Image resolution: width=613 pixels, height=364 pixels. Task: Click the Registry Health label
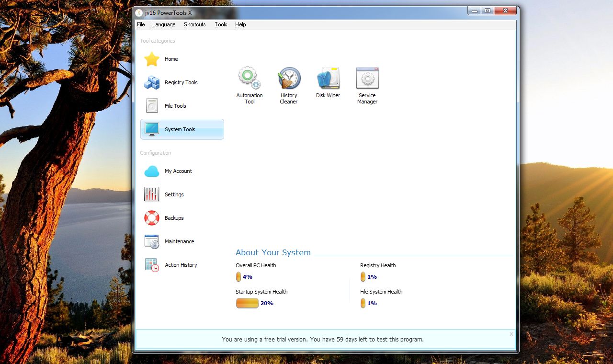click(x=378, y=265)
